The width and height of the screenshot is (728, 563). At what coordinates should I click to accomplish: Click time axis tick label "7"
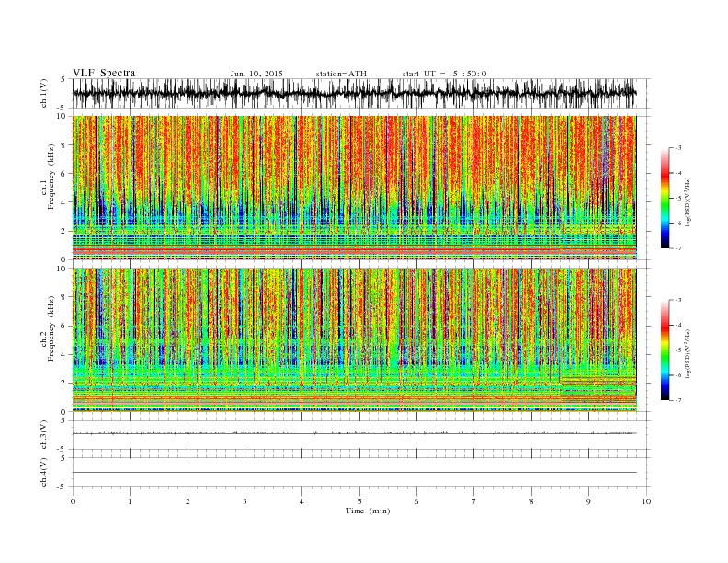(473, 501)
